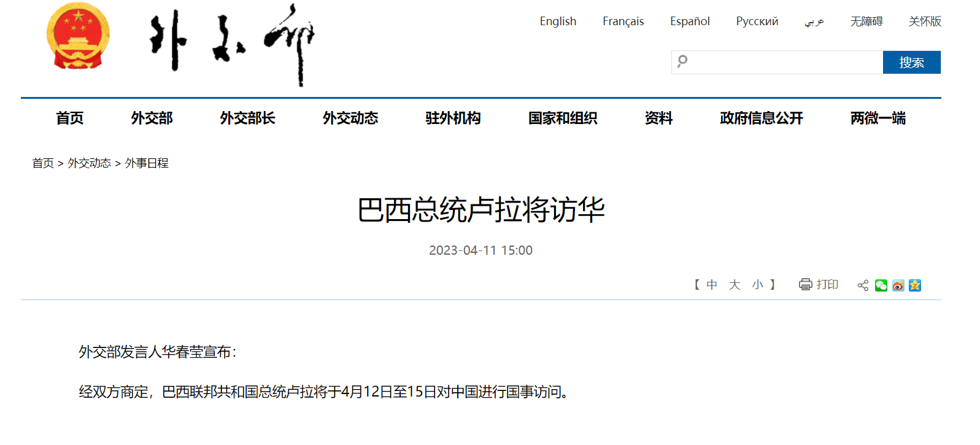Click the 搜索 search button
Screen dimensions: 980x445
911,63
